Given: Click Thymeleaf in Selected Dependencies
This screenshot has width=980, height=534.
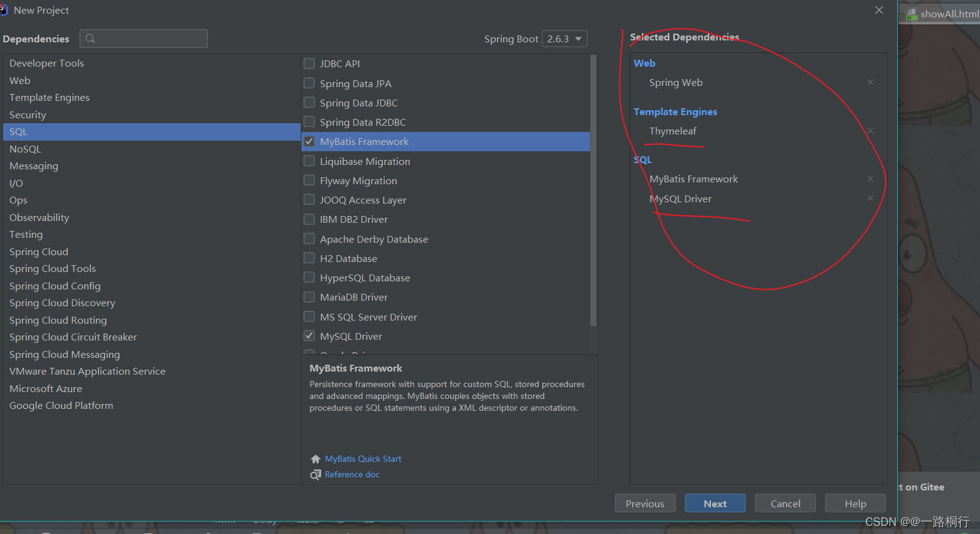Looking at the screenshot, I should [672, 131].
